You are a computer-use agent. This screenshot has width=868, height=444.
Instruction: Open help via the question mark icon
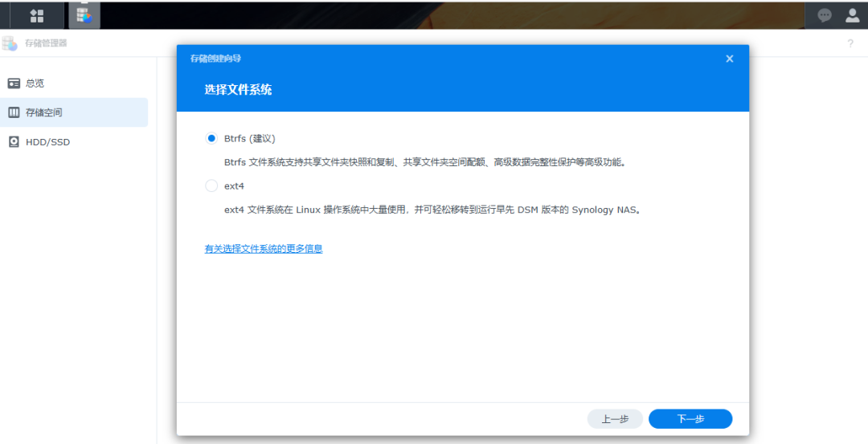[x=850, y=43]
